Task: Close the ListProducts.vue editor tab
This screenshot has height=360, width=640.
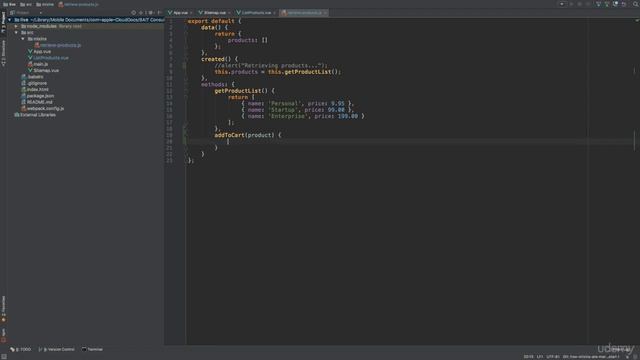Action: tap(274, 13)
